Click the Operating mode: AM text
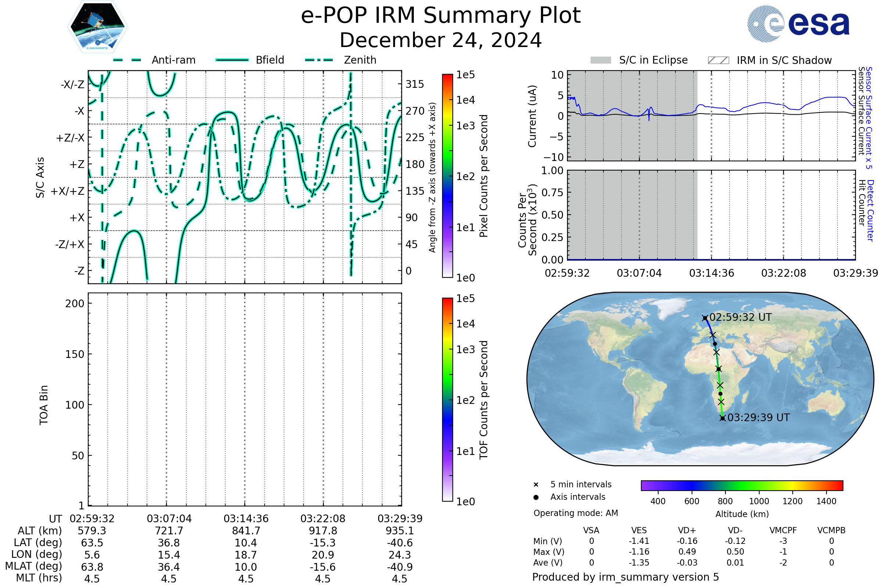Image resolution: width=882 pixels, height=588 pixels. pos(576,513)
